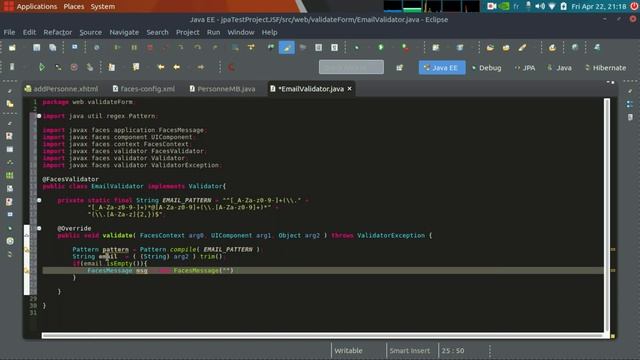This screenshot has height=360, width=640.
Task: Click the Resume debug toolbar icon
Action: [x=117, y=48]
